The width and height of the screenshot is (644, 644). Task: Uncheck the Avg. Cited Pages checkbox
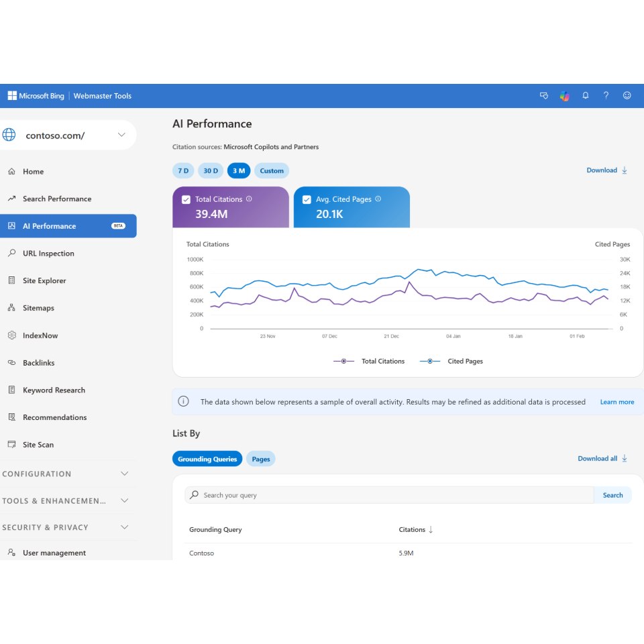pos(307,200)
